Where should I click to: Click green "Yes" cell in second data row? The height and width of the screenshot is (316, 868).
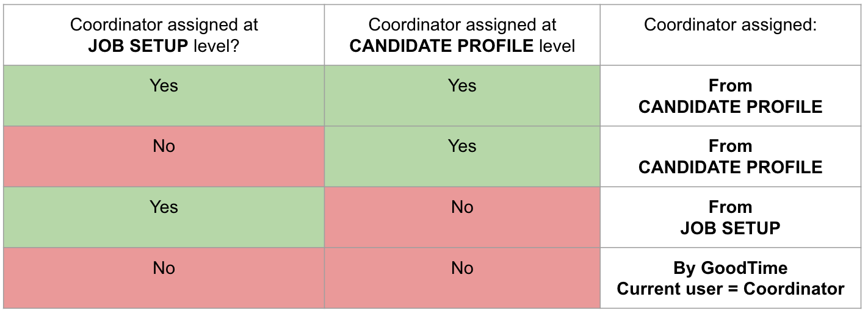(462, 156)
